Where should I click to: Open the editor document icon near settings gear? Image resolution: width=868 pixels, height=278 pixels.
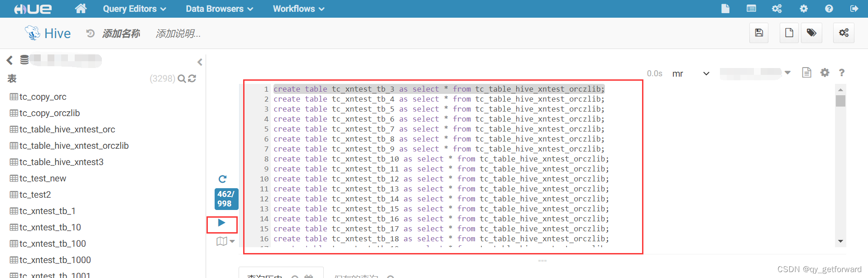pyautogui.click(x=806, y=73)
